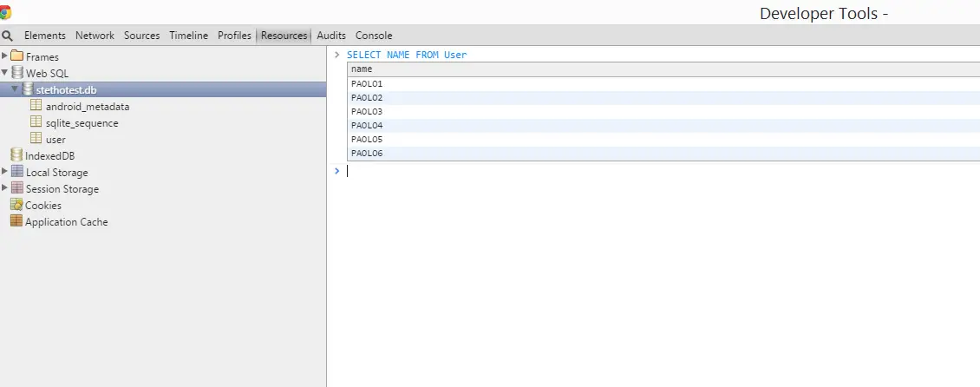
Task: Expand the Local Storage node
Action: tap(5, 171)
